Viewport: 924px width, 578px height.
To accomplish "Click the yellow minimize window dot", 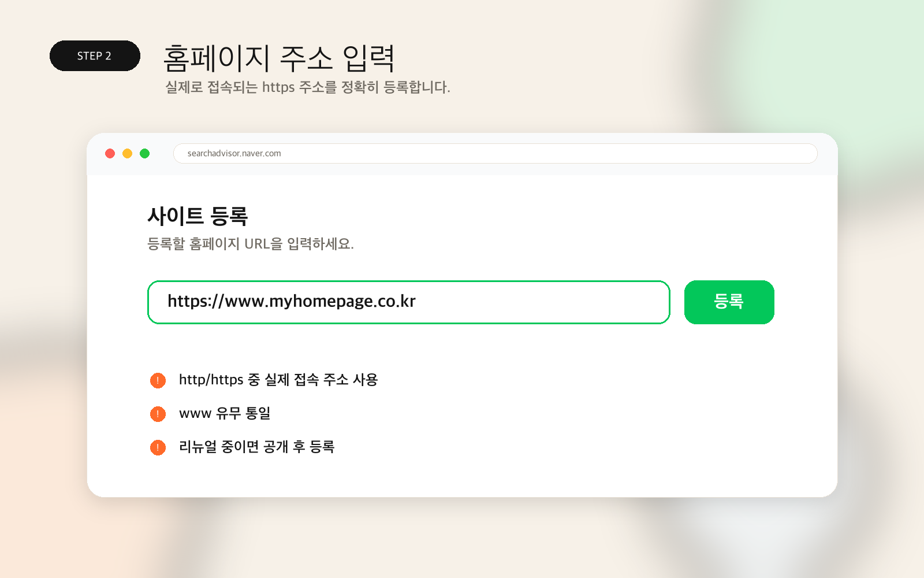I will 128,153.
